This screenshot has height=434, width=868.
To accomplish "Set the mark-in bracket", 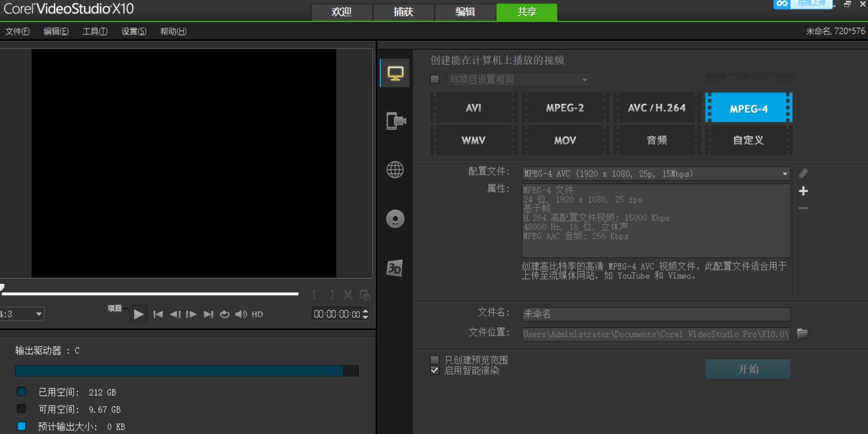I will [x=315, y=295].
